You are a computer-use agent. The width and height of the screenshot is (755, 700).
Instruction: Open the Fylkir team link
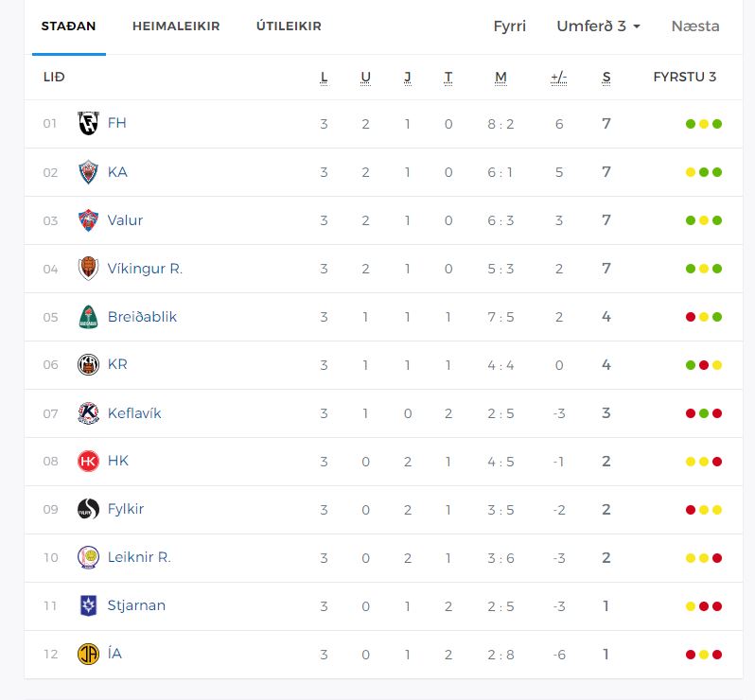(126, 509)
